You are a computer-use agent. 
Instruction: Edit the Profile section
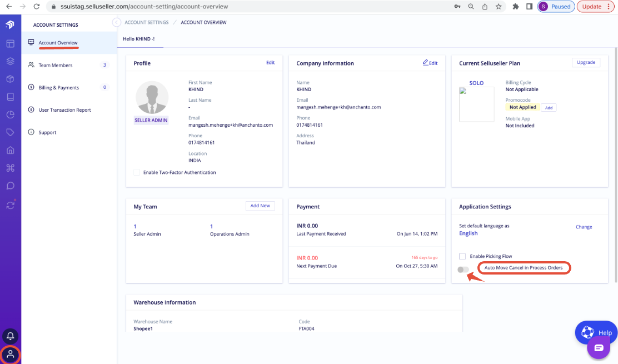[x=270, y=63]
